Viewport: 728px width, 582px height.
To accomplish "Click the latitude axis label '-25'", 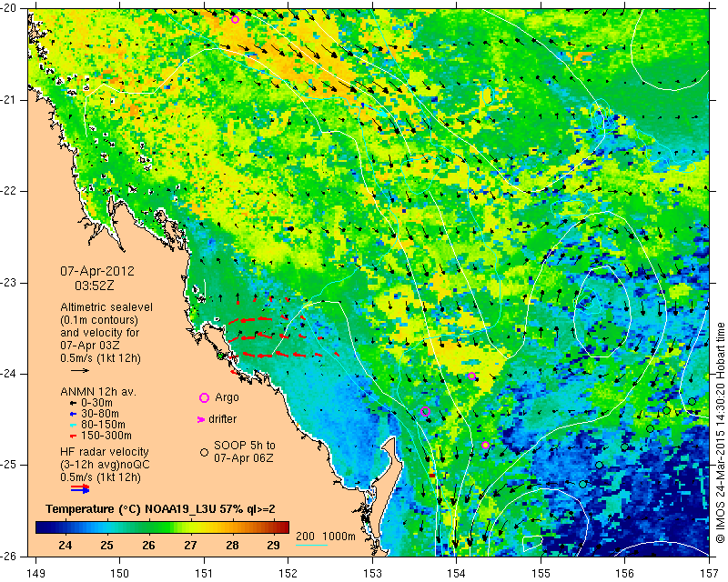I will [x=9, y=465].
